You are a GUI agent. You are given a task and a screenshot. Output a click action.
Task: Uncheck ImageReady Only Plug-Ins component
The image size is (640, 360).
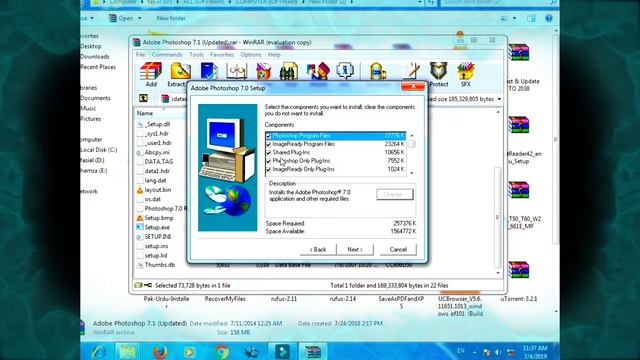(268, 169)
